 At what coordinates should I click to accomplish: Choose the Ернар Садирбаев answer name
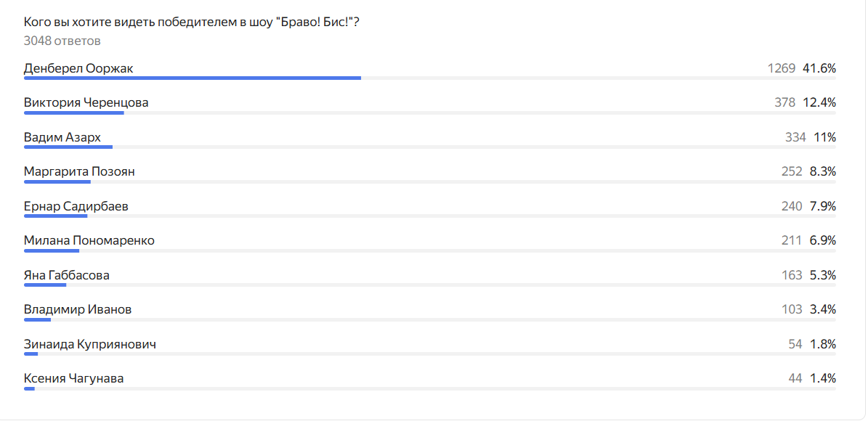click(x=76, y=206)
